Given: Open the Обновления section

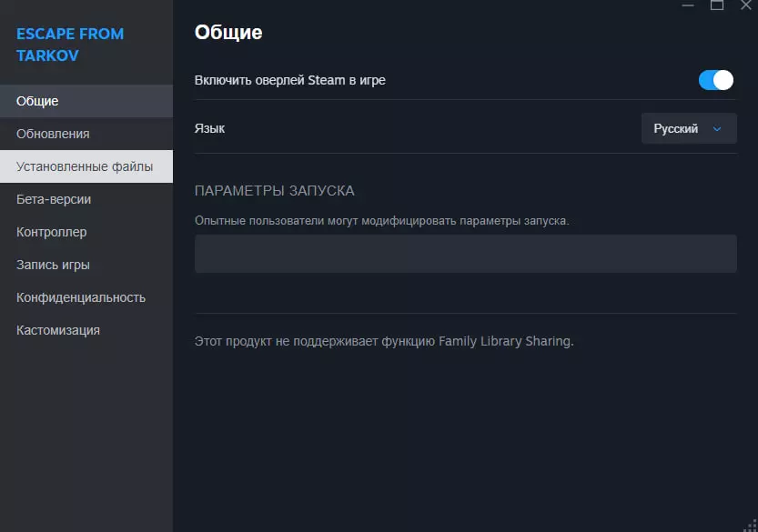Looking at the screenshot, I should tap(53, 134).
